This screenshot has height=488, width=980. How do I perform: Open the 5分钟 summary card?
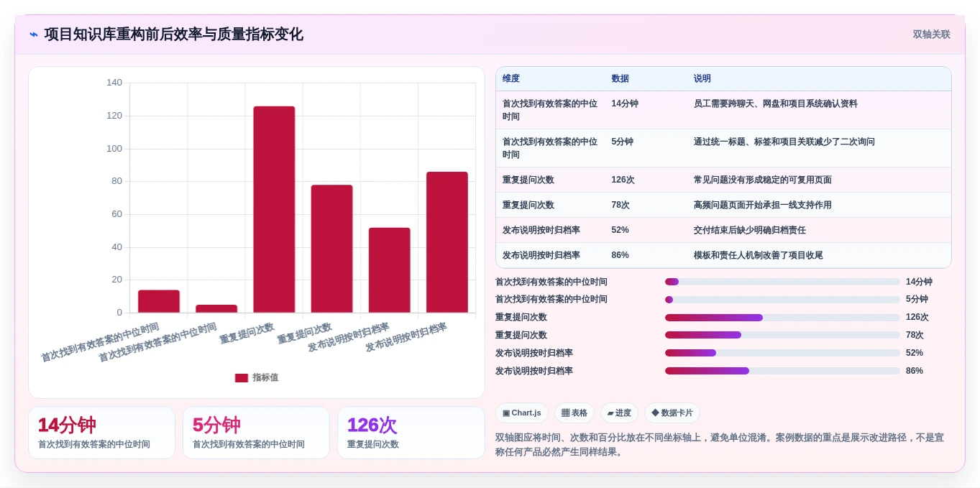click(x=256, y=433)
